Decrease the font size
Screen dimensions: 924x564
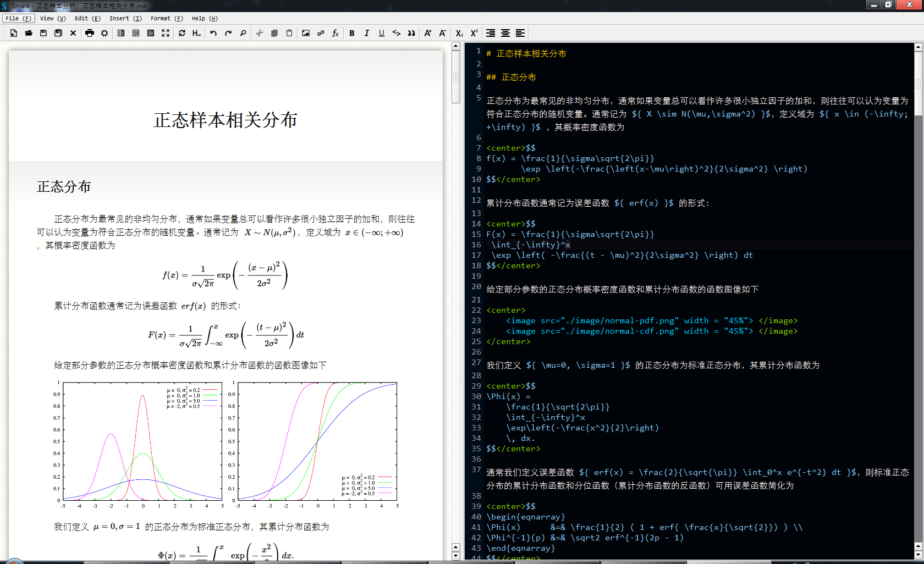point(443,33)
